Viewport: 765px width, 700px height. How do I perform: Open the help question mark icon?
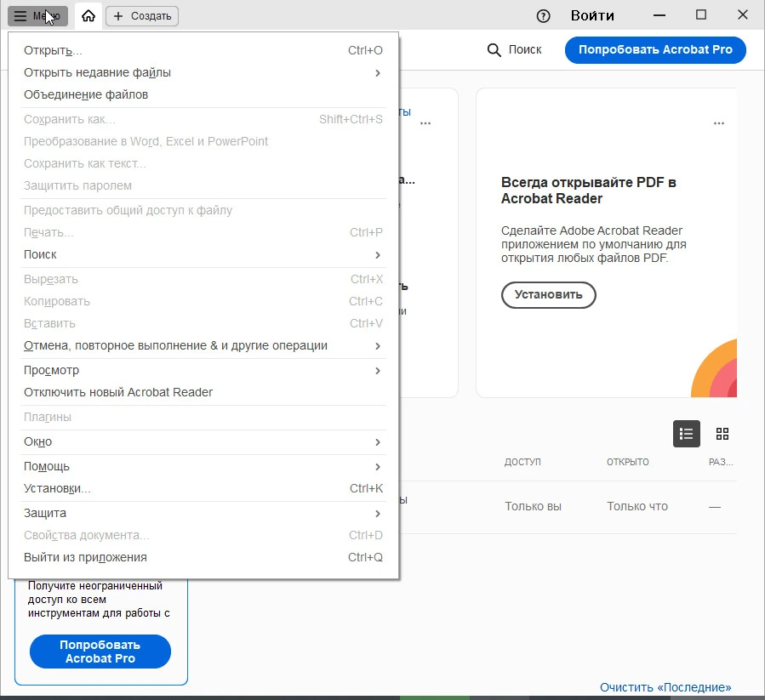543,16
